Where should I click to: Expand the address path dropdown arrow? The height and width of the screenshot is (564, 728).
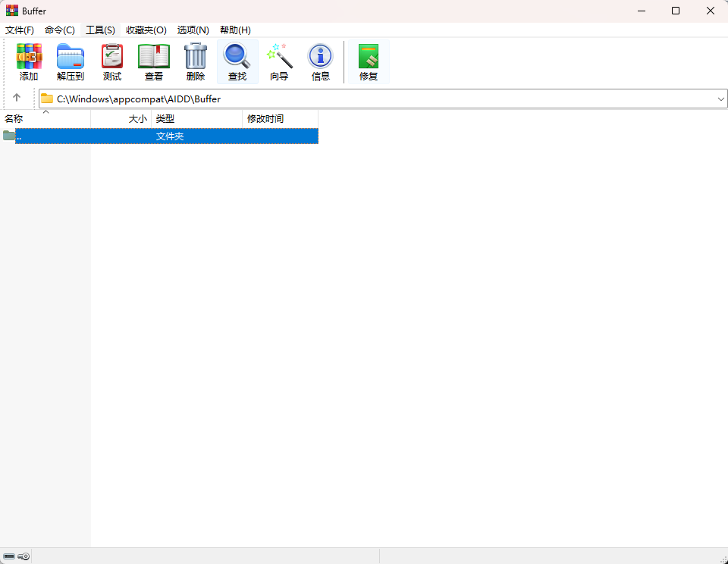720,99
